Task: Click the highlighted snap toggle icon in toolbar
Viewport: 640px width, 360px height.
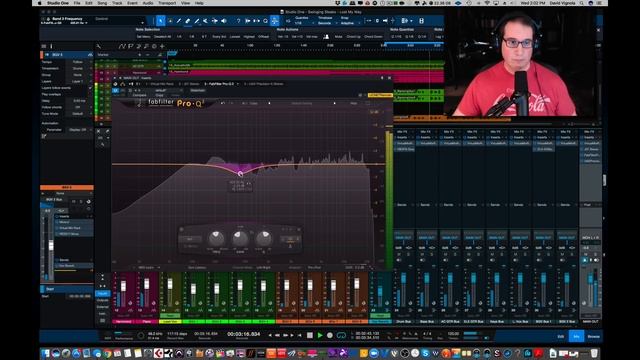Action: pyautogui.click(x=275, y=20)
